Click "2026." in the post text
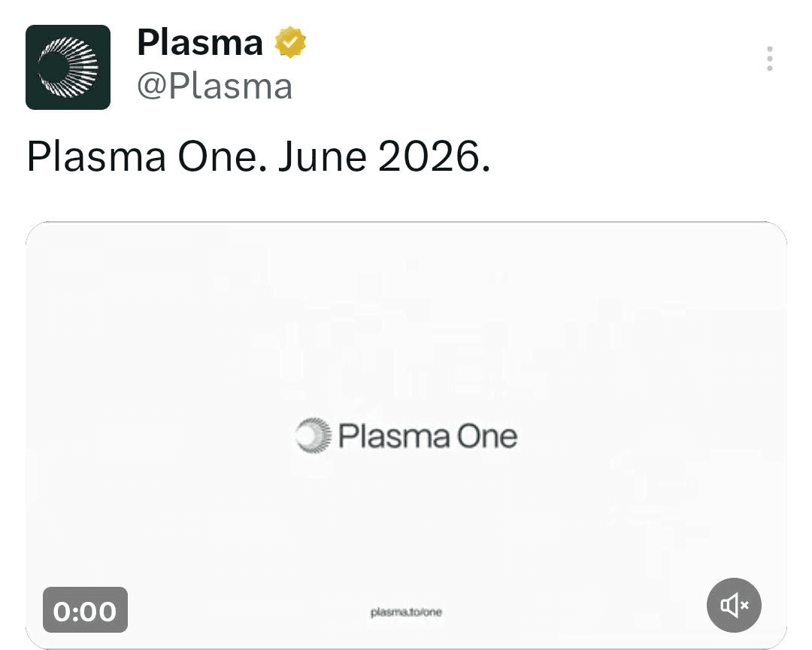Image resolution: width=812 pixels, height=650 pixels. pos(434,156)
